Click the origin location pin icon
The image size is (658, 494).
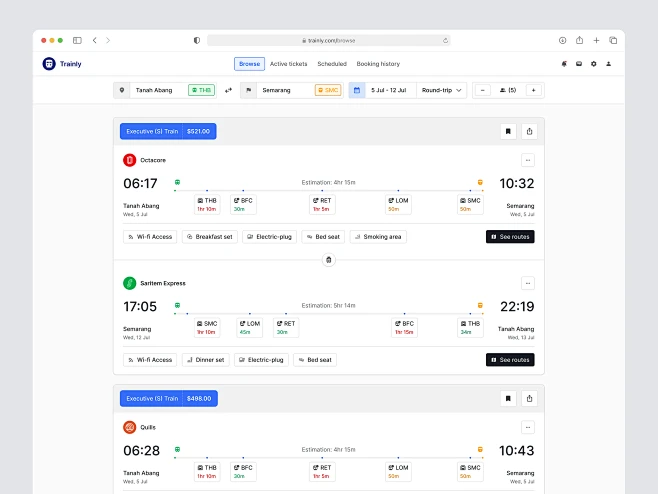pos(122,90)
